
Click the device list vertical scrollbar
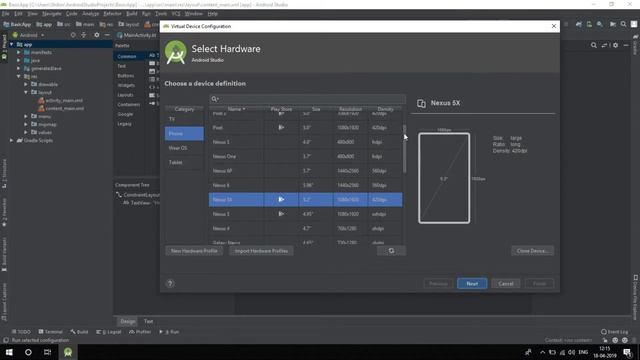click(x=404, y=149)
